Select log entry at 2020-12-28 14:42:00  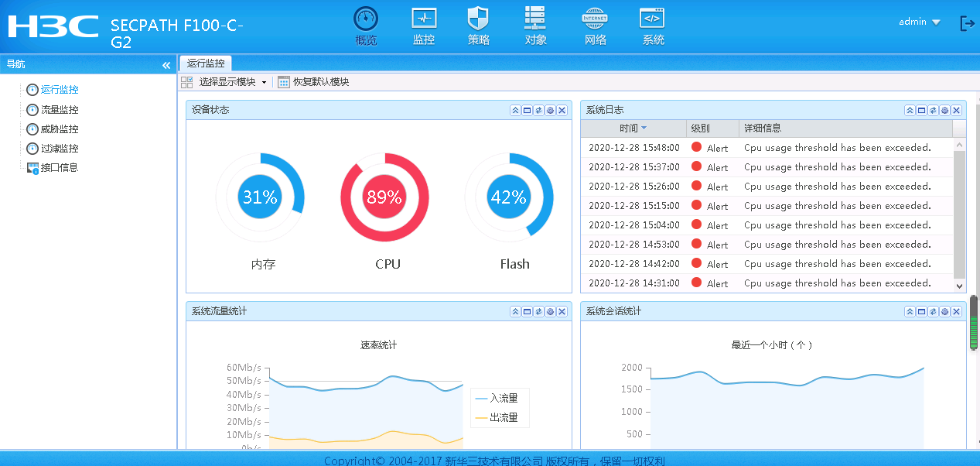(x=767, y=264)
